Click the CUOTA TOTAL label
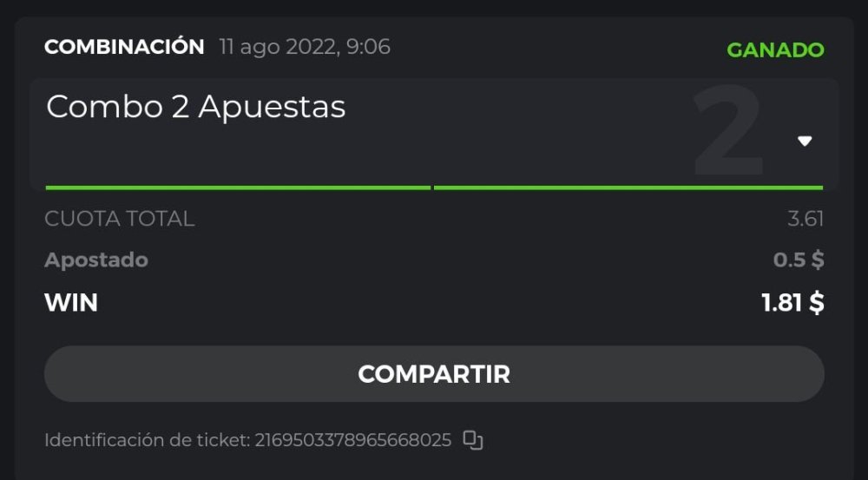 (x=120, y=219)
